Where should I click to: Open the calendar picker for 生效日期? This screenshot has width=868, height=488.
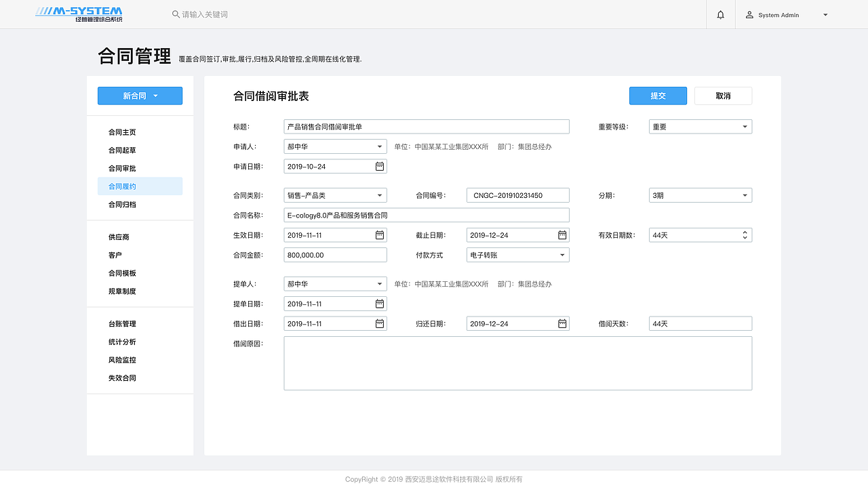379,235
